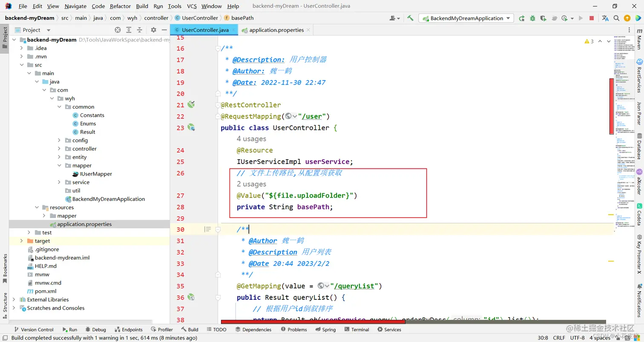Click the "4 usages" hint above userService

(x=251, y=139)
